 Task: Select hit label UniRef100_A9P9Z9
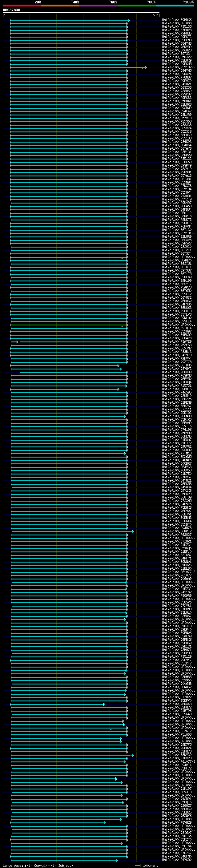[177, 81]
